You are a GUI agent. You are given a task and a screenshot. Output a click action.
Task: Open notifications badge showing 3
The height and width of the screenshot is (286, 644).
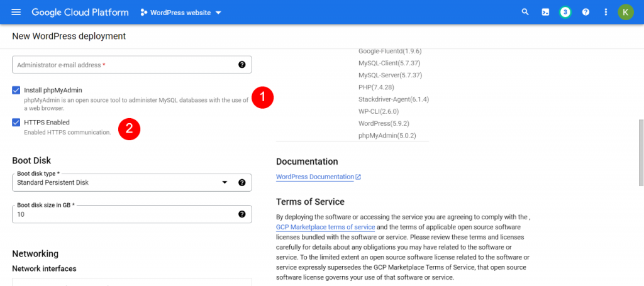pos(565,12)
